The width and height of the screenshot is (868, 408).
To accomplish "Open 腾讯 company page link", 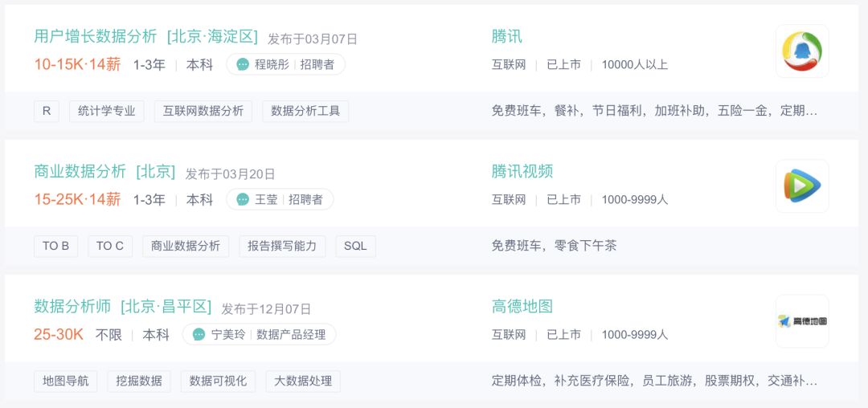I will pyautogui.click(x=507, y=37).
